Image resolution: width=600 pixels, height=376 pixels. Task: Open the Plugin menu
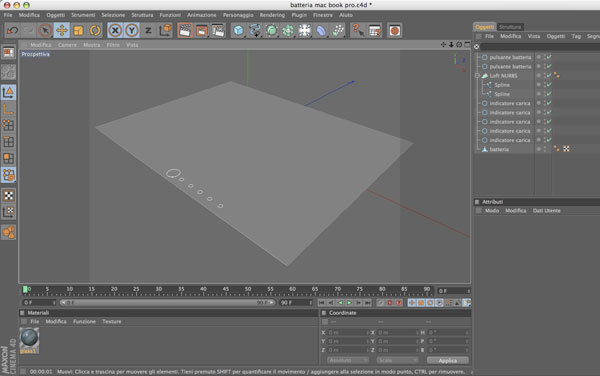point(299,15)
